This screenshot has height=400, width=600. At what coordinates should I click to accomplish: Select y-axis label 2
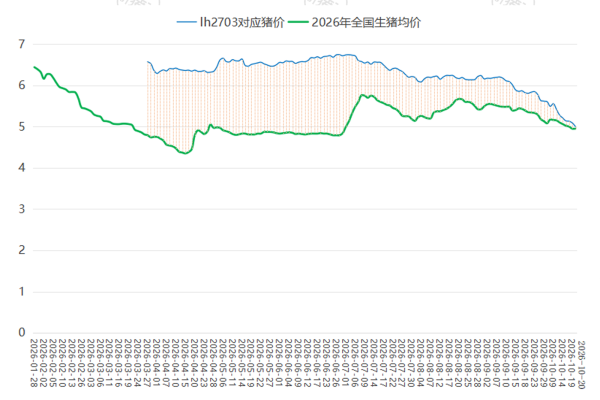pyautogui.click(x=22, y=250)
